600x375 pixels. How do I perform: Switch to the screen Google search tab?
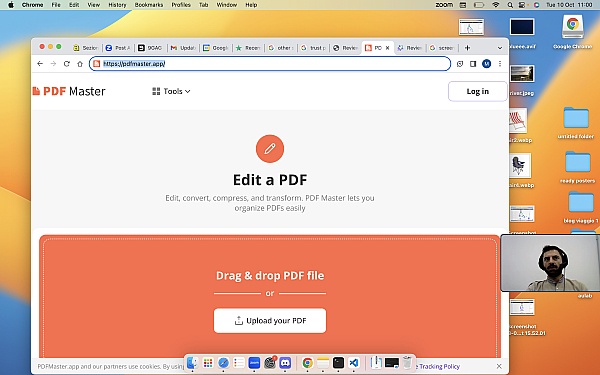(x=442, y=48)
